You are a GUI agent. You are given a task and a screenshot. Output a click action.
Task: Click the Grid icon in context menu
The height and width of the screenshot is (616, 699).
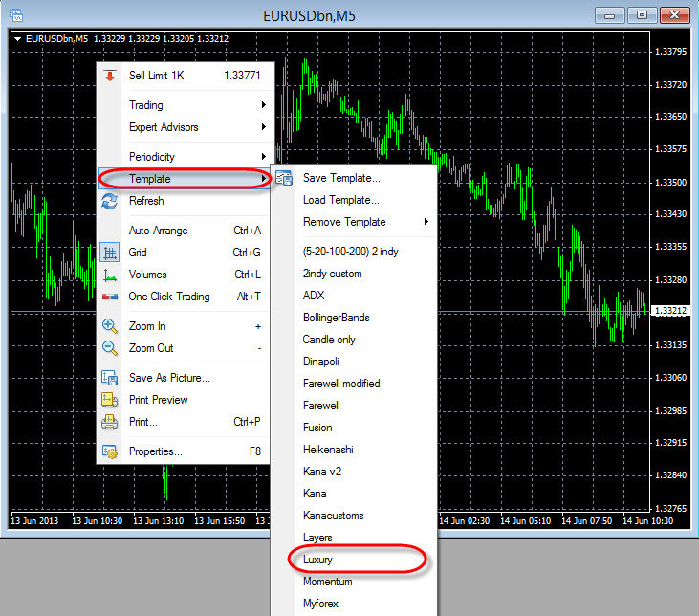click(x=110, y=253)
